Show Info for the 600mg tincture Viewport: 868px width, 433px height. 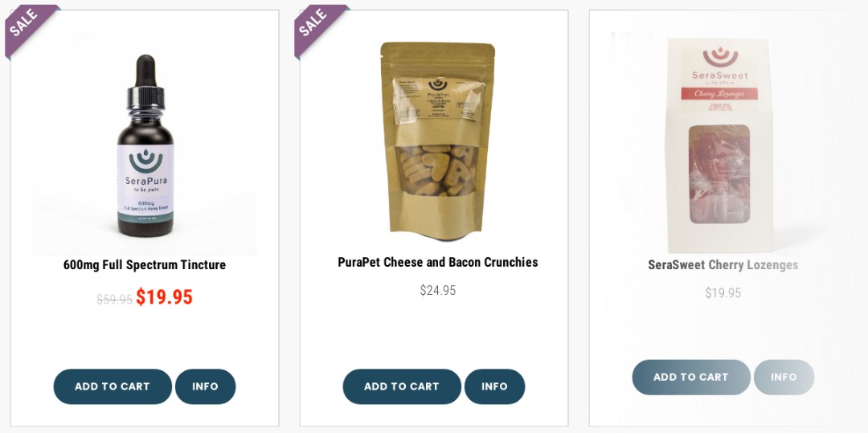click(x=206, y=386)
